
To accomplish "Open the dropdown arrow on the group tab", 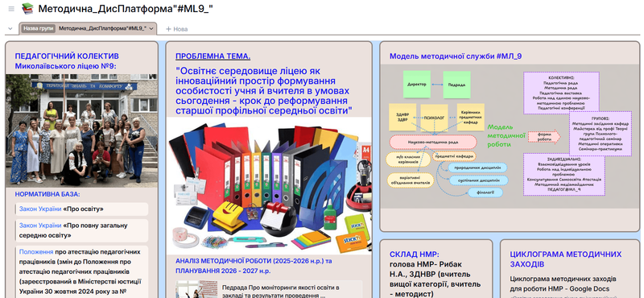I will pos(151,29).
